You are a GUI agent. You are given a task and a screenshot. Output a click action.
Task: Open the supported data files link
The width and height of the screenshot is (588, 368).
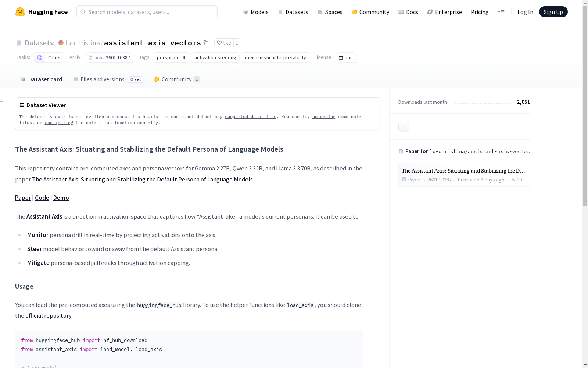coord(251,117)
